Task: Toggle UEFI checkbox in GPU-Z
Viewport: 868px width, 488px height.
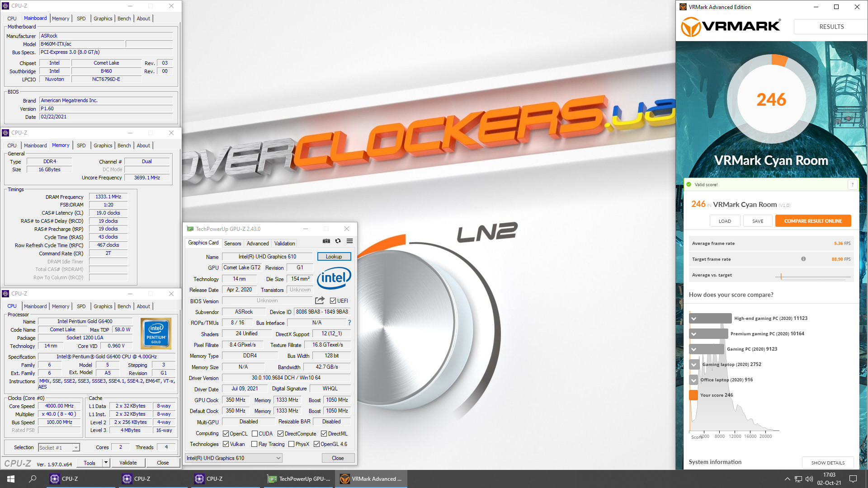Action: coord(333,301)
